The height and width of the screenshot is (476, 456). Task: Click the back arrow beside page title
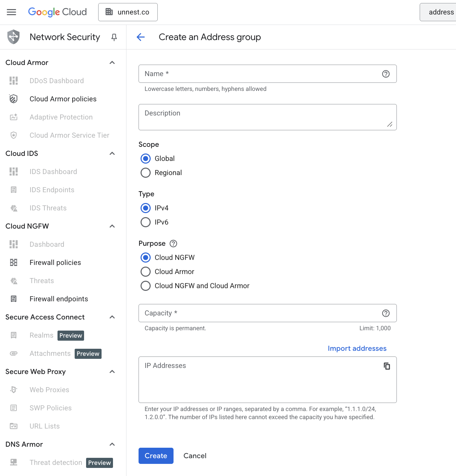point(141,37)
